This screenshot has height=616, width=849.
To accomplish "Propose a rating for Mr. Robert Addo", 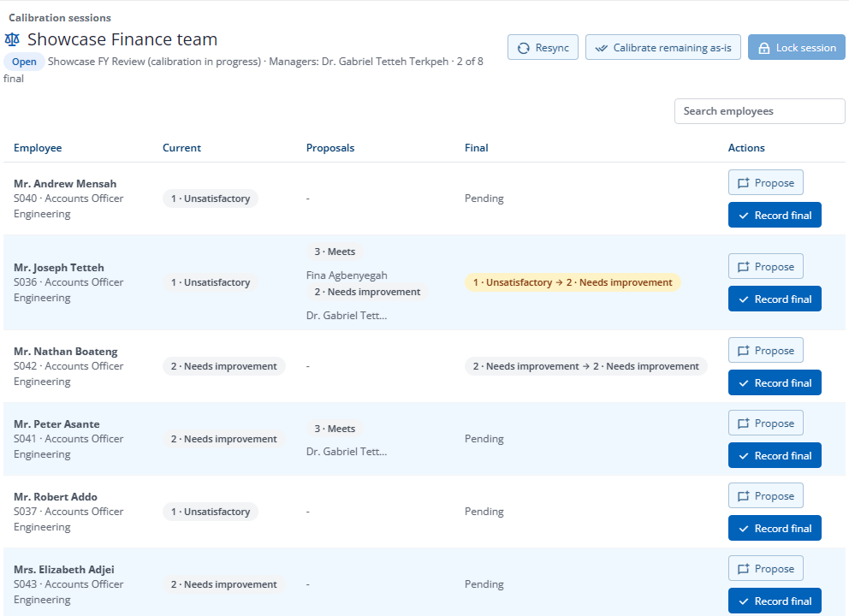I will (766, 496).
